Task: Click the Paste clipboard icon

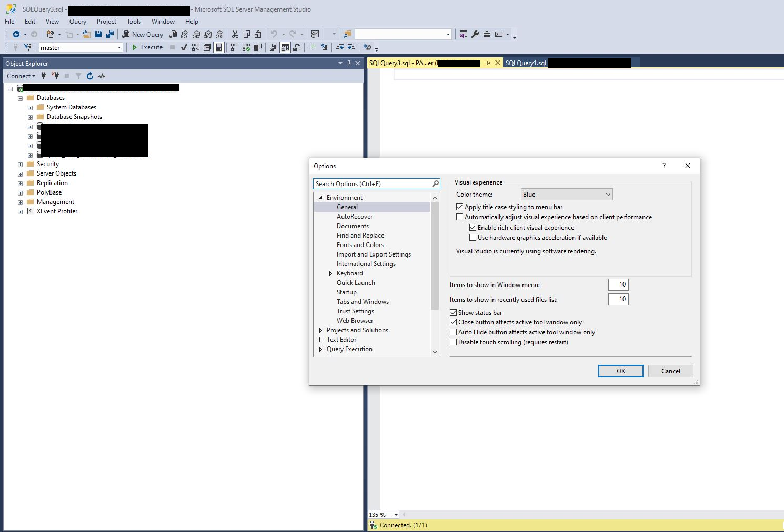Action: point(258,34)
